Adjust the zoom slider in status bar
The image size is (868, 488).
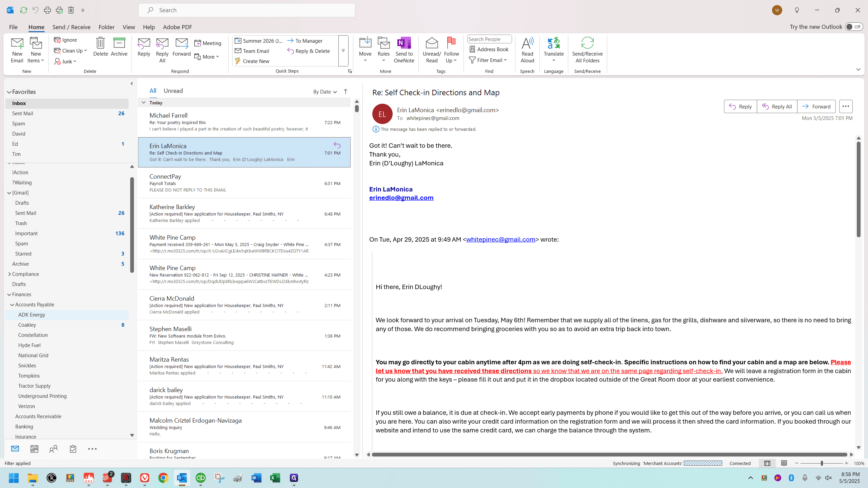(822, 463)
